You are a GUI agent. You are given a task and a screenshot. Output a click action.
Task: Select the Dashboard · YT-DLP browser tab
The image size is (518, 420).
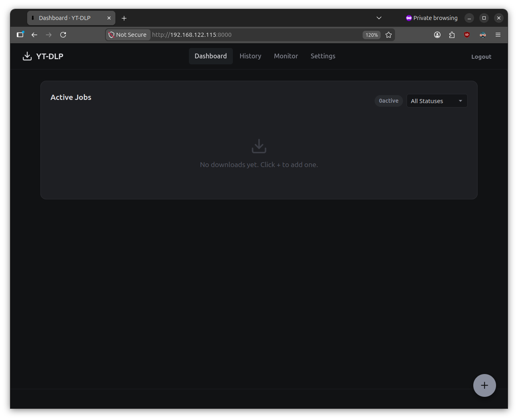point(71,18)
